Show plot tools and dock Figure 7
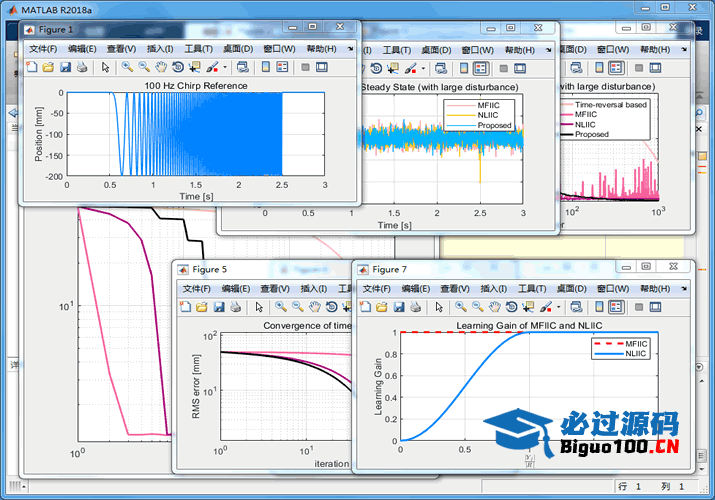Screen dimensions: 715x500 click(x=655, y=307)
